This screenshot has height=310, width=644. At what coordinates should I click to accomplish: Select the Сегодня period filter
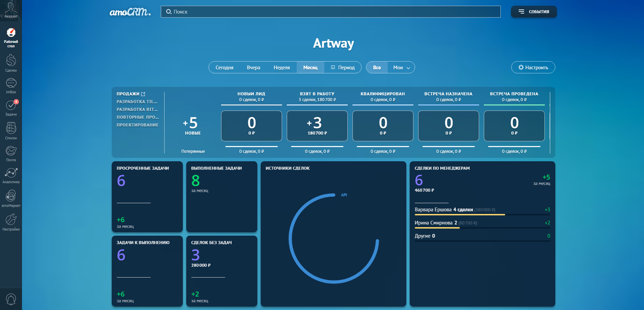224,68
